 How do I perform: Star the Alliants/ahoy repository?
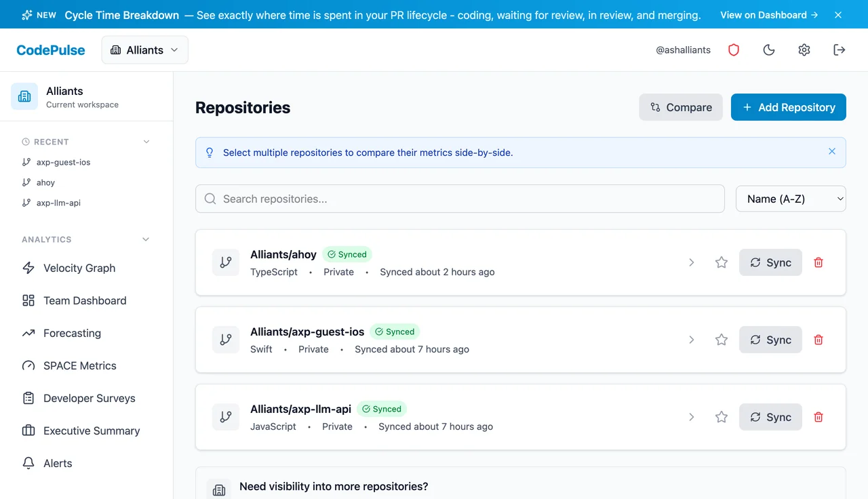point(721,262)
